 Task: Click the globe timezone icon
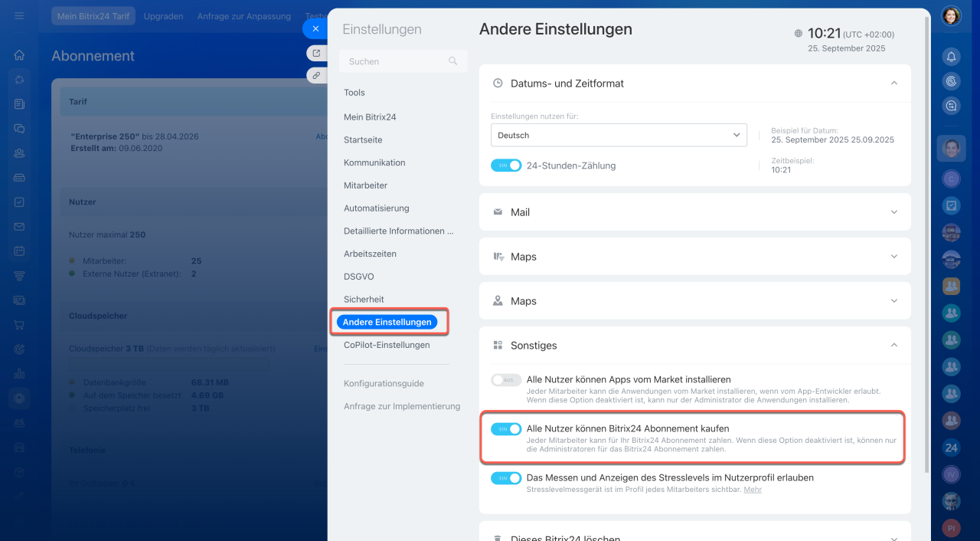[799, 34]
